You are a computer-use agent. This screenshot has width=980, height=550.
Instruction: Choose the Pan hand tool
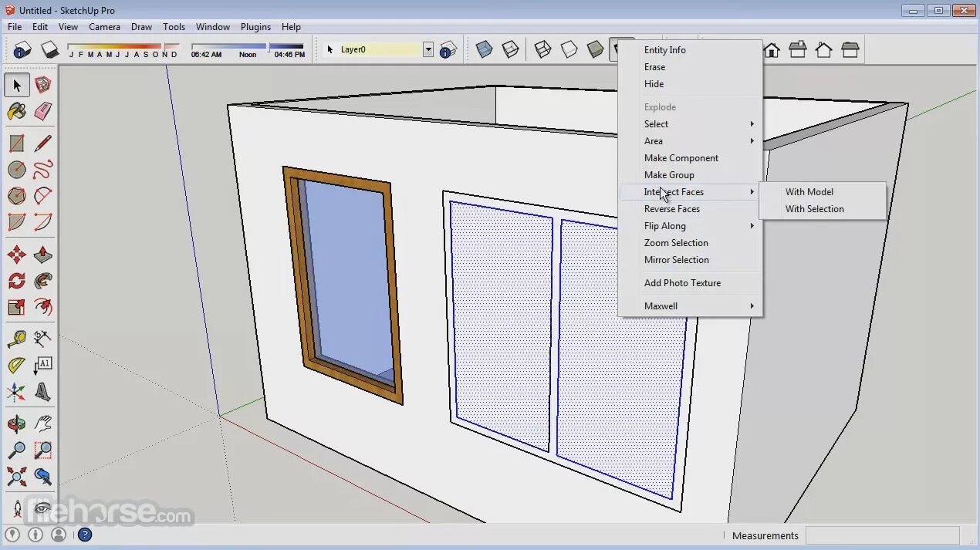(x=43, y=424)
